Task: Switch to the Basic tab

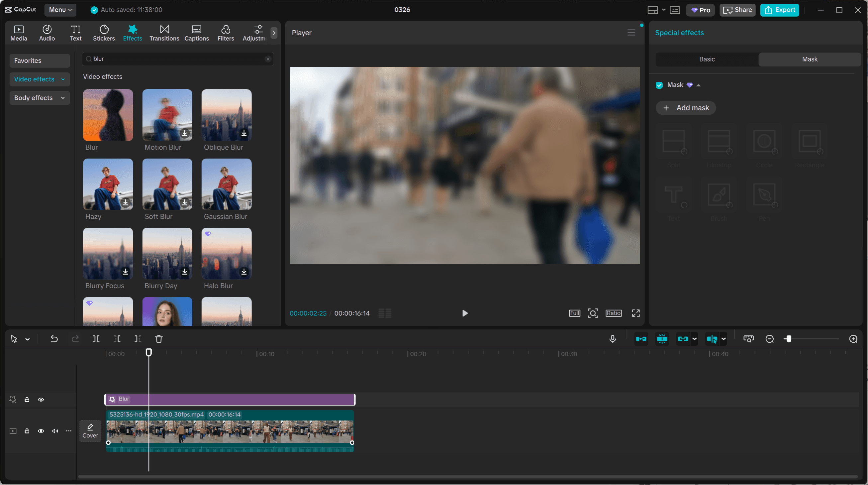Action: click(x=707, y=59)
